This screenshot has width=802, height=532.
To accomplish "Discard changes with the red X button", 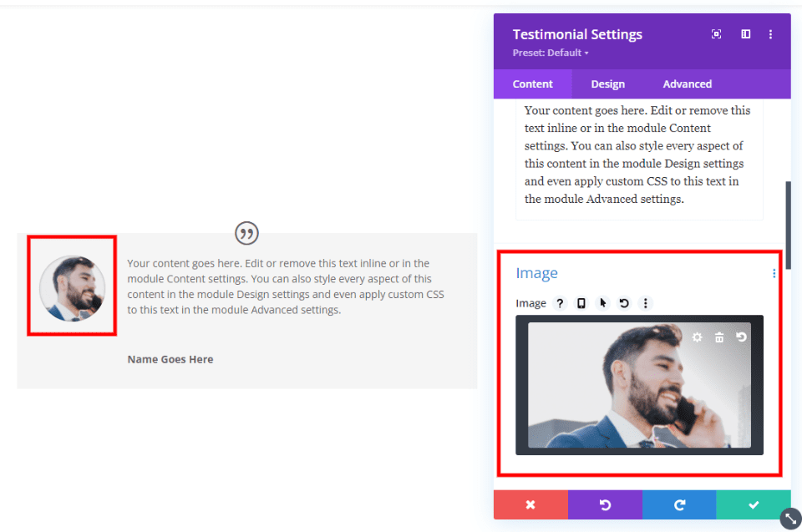I will point(530,504).
